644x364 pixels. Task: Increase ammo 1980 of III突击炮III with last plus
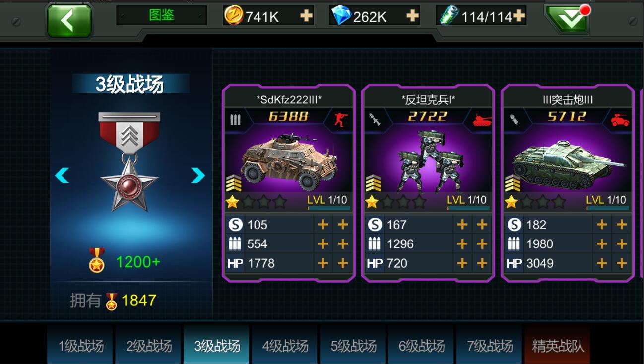[622, 244]
